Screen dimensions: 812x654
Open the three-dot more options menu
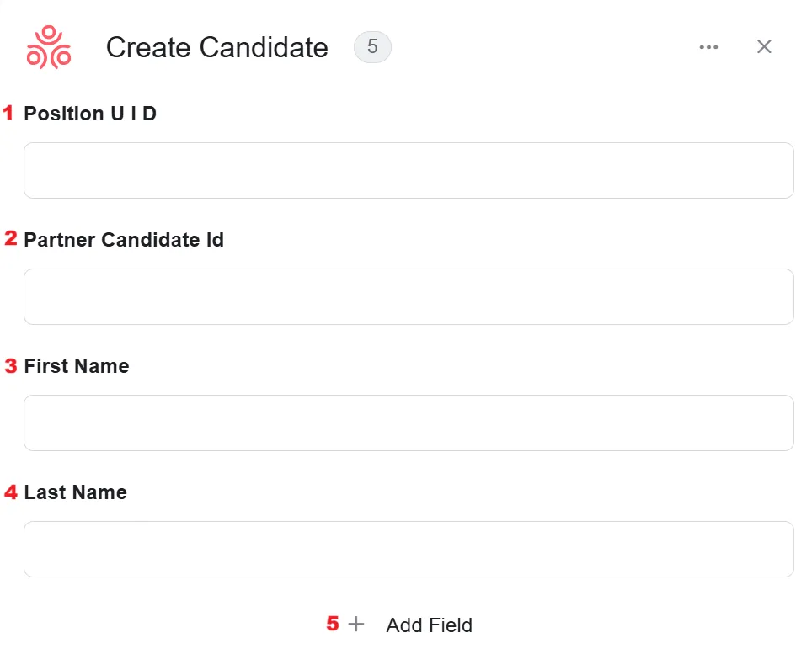click(708, 47)
